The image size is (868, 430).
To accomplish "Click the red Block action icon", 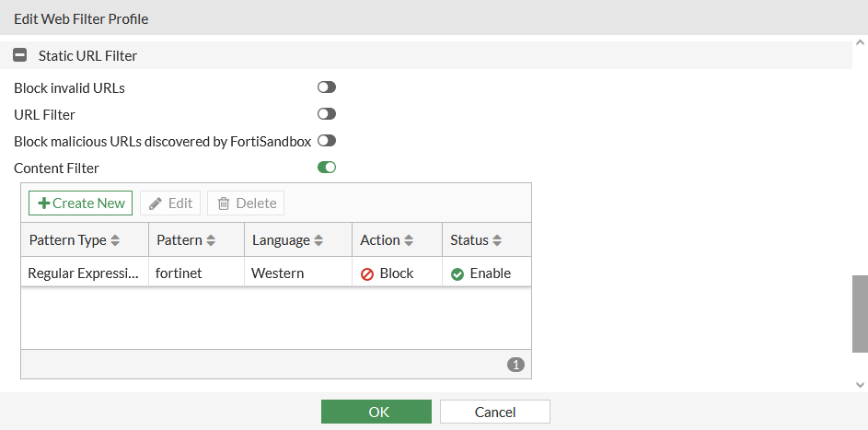I will pos(367,274).
